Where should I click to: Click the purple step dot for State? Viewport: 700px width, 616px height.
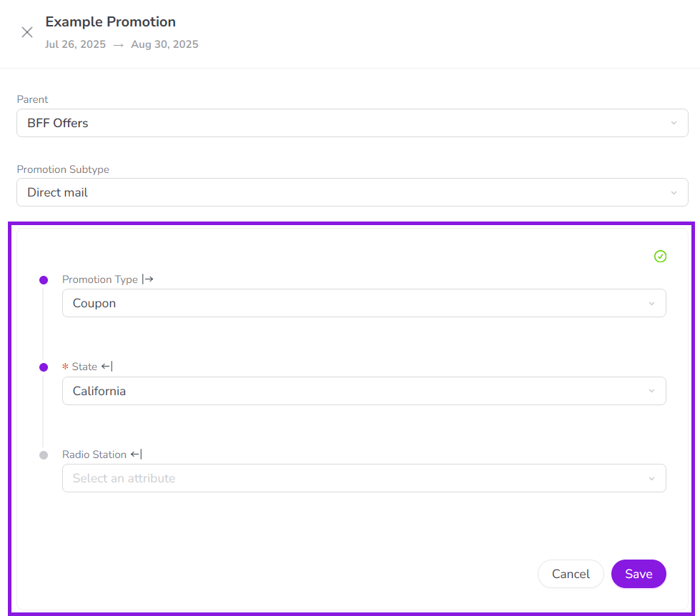point(44,367)
